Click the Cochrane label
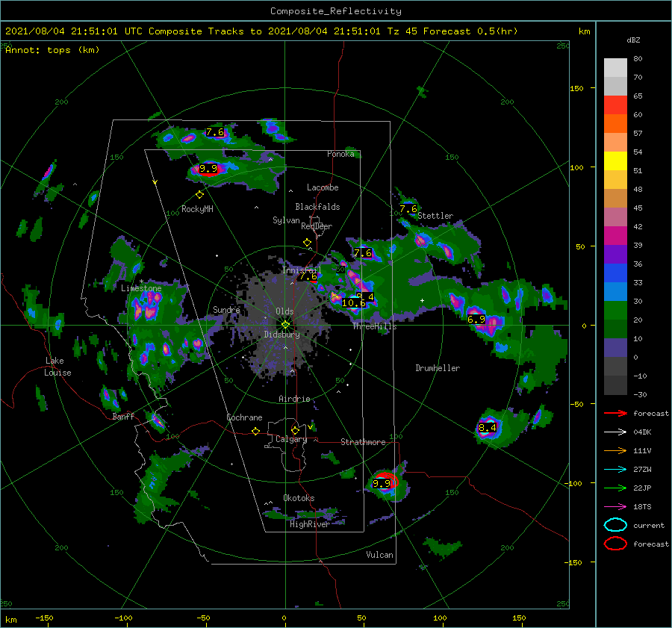 click(x=244, y=417)
